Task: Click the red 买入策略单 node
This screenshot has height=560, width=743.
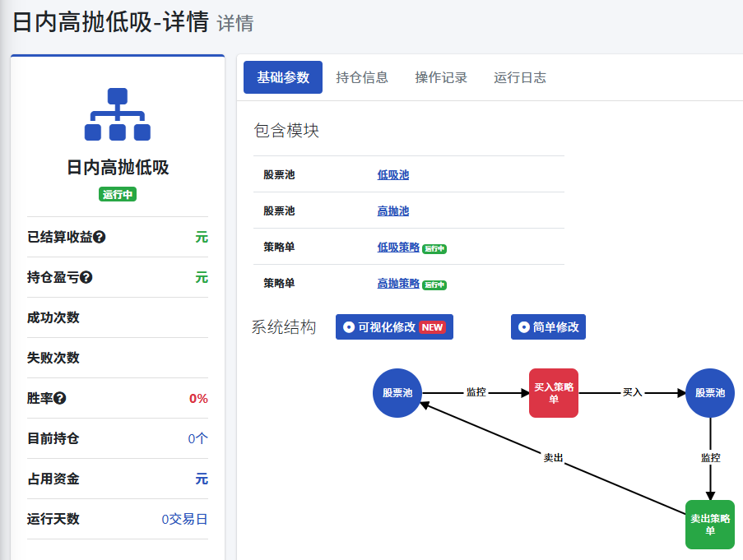Action: 554,393
